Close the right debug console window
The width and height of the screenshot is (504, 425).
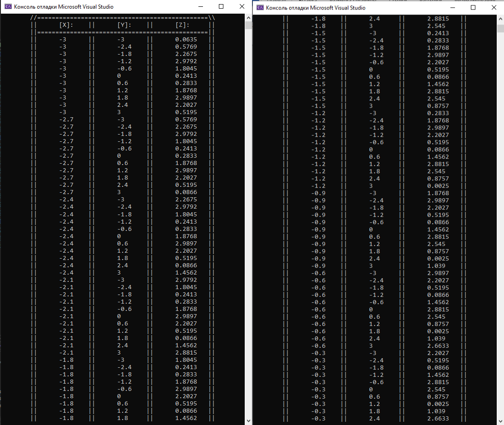pos(494,7)
